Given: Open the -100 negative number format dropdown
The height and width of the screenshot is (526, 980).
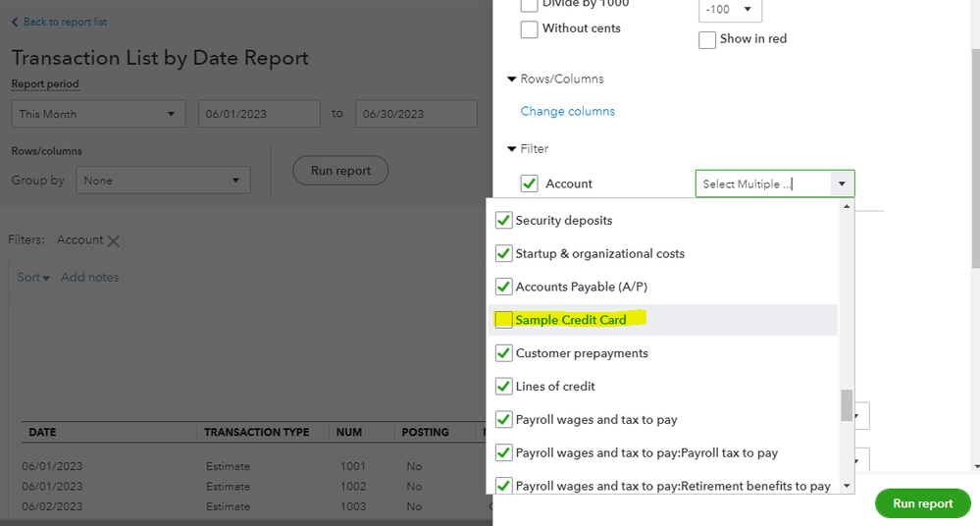Looking at the screenshot, I should click(730, 10).
